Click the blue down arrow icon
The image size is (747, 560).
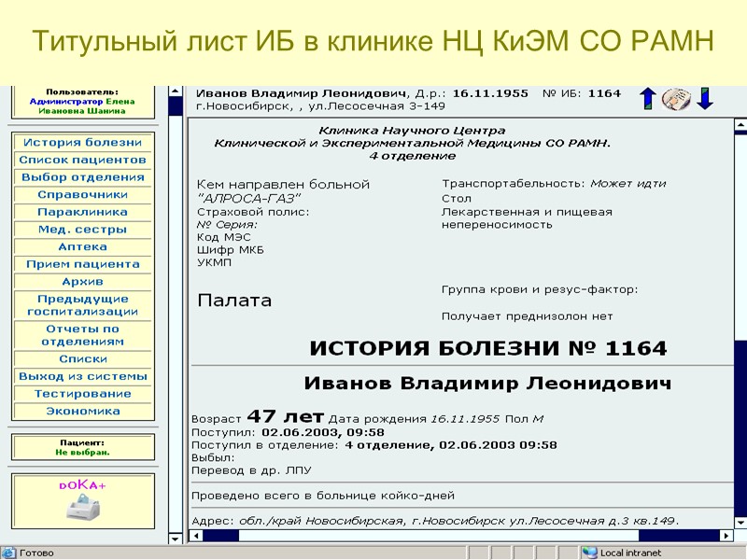(x=705, y=99)
